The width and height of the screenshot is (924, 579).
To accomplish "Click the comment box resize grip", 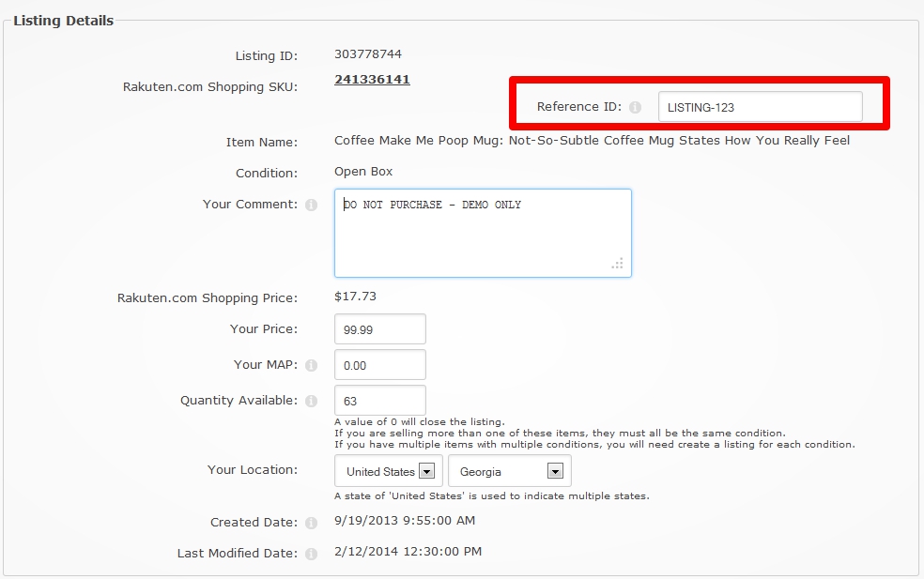I will click(617, 264).
